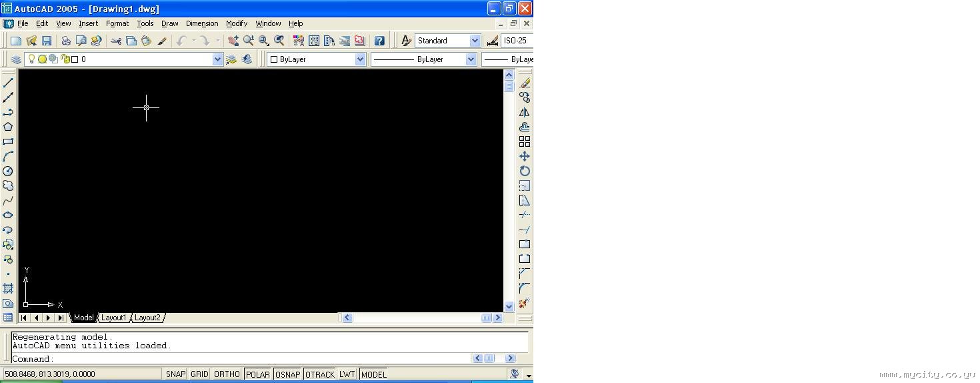
Task: Click the Move tool icon
Action: pos(525,156)
